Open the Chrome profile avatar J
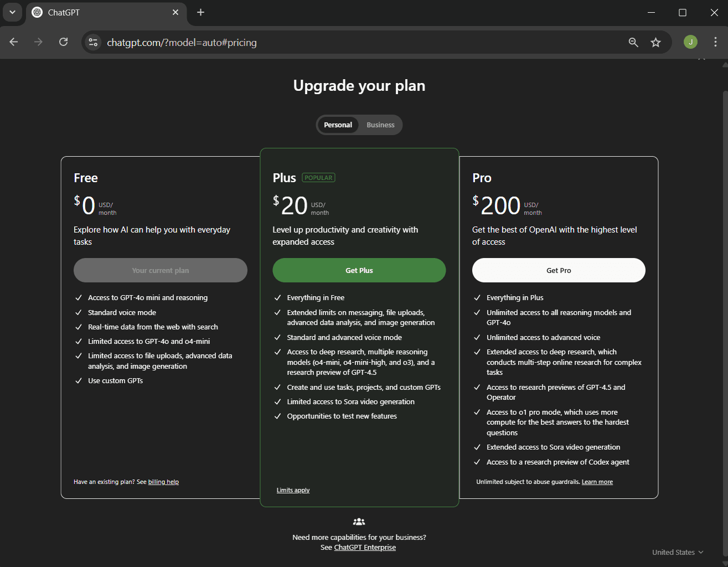The height and width of the screenshot is (567, 728). point(690,42)
